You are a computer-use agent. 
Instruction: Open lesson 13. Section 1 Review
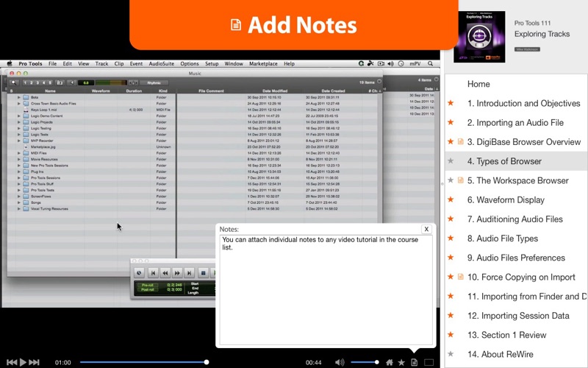coord(506,335)
